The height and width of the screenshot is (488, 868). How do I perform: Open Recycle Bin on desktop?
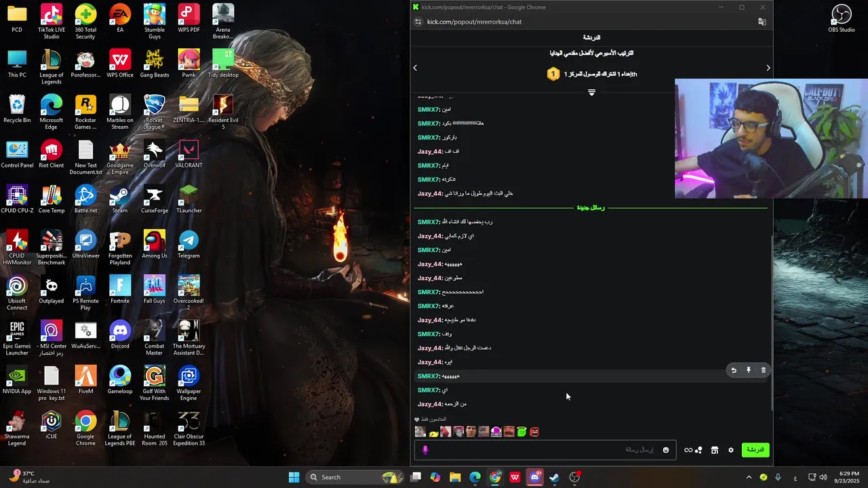17,109
